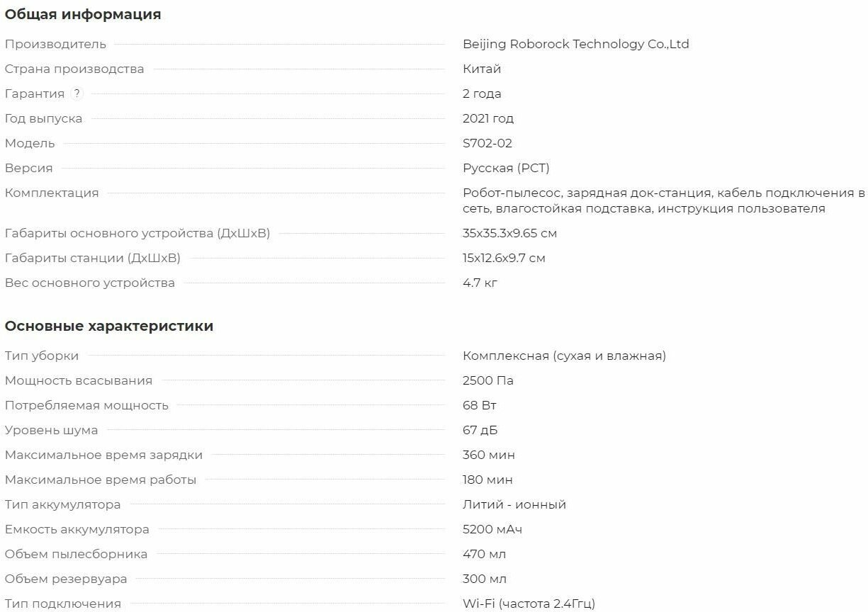Screen dimensions: 868x612
Task: Click the cleaning type value 'Комплексная (сухая и влажная)'
Action: [x=564, y=356]
